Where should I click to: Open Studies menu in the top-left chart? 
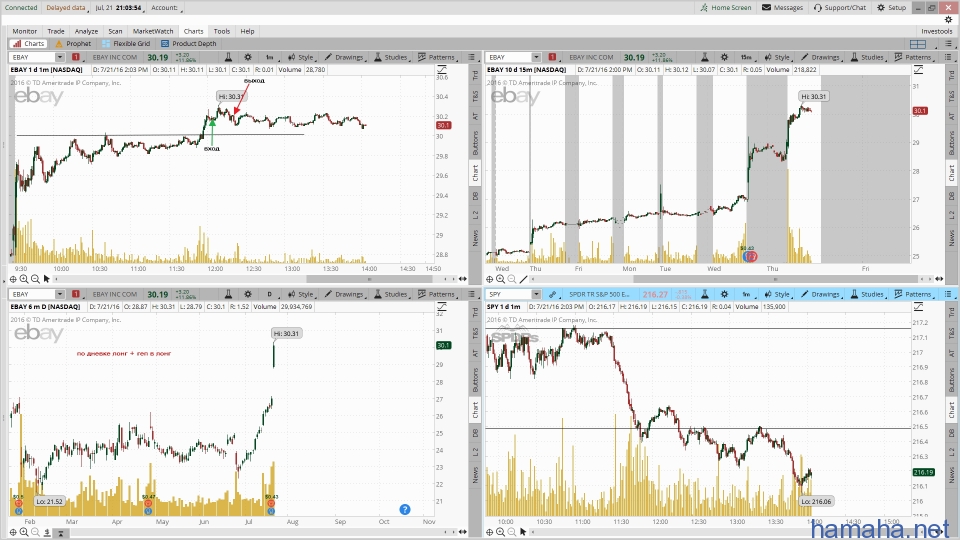pyautogui.click(x=391, y=57)
